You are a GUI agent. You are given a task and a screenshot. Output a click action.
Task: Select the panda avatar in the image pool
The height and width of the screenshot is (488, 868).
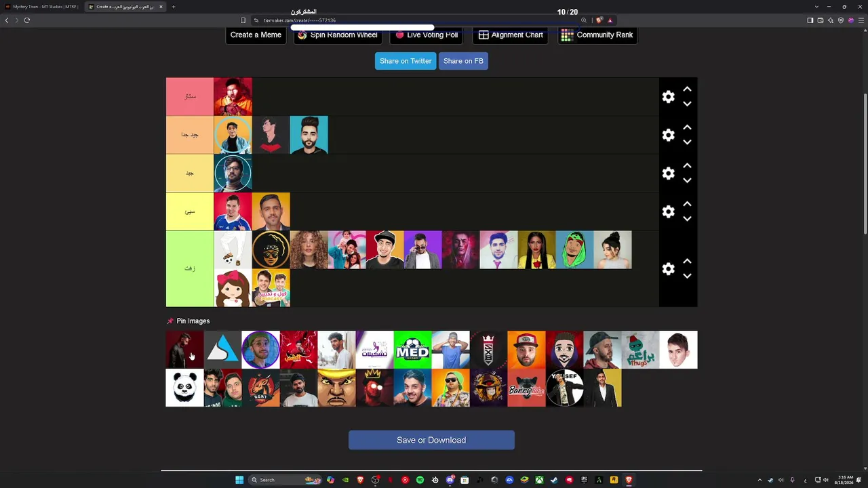185,388
